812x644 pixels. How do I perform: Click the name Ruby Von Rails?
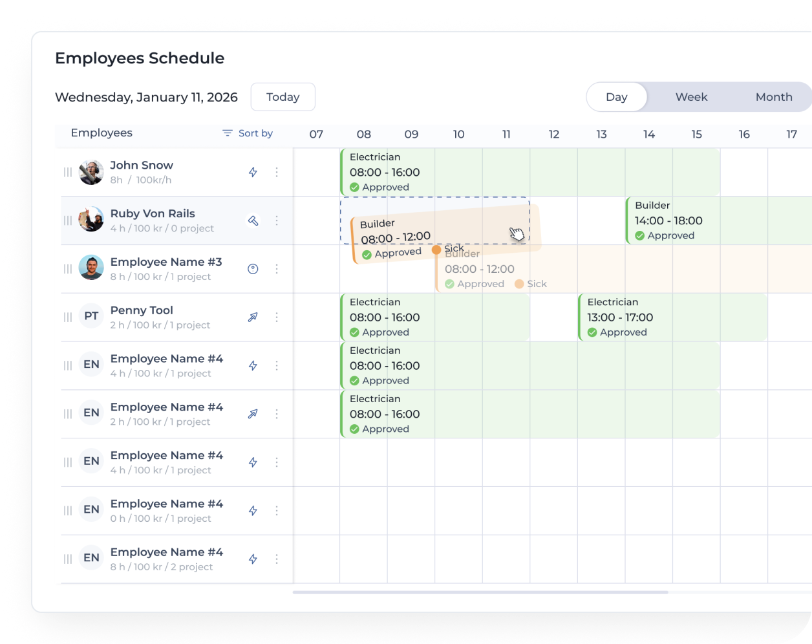pyautogui.click(x=153, y=213)
